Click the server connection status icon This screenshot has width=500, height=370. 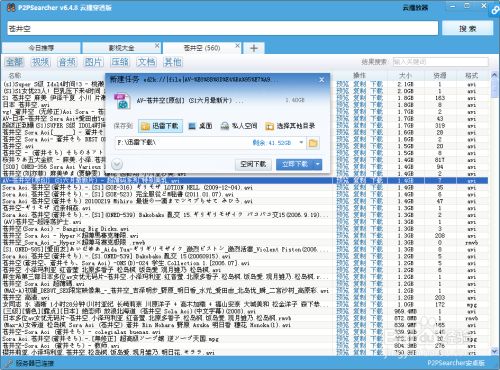[9, 363]
